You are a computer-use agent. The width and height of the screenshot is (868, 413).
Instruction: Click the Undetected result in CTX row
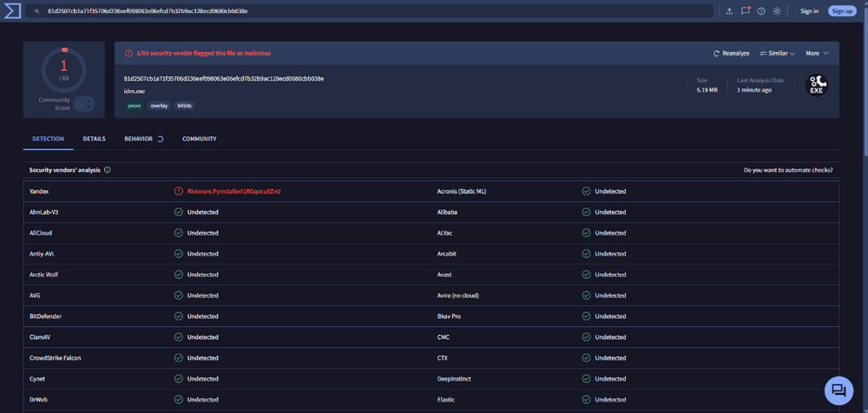(610, 358)
